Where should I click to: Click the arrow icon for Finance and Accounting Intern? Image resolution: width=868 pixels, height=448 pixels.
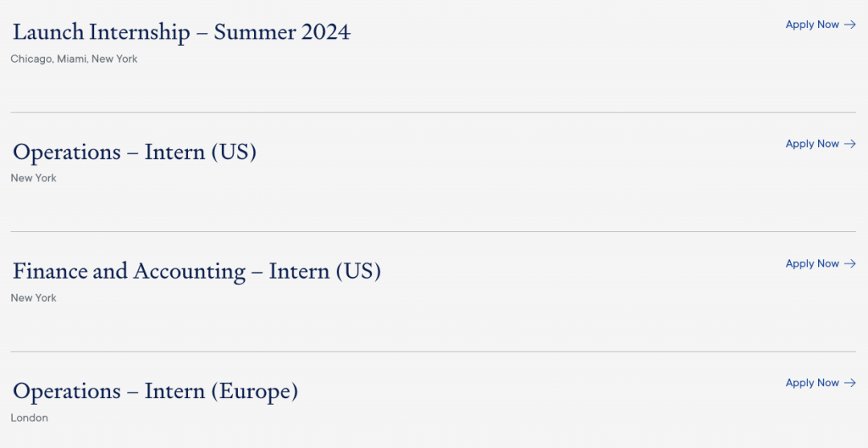850,264
